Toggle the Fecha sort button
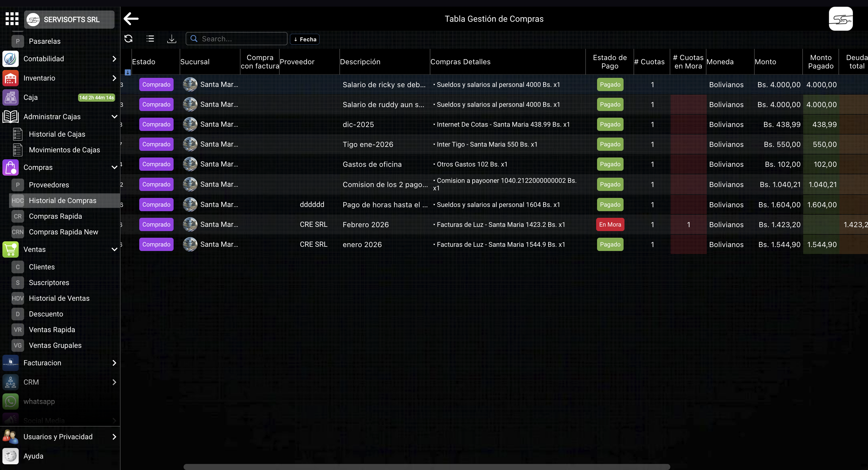This screenshot has width=868, height=470. click(305, 39)
